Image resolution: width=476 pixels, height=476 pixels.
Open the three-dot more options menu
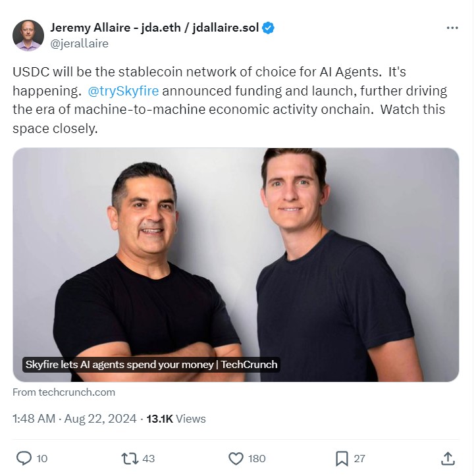(452, 28)
